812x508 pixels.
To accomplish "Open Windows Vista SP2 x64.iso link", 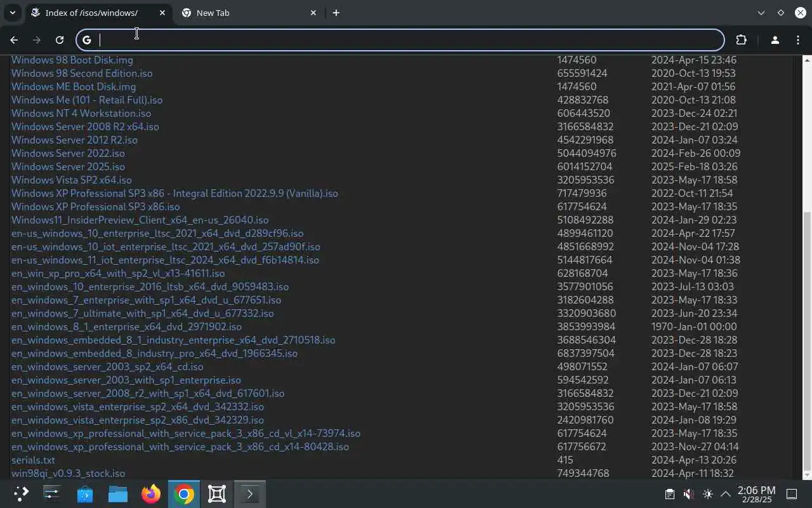I will 72,180.
